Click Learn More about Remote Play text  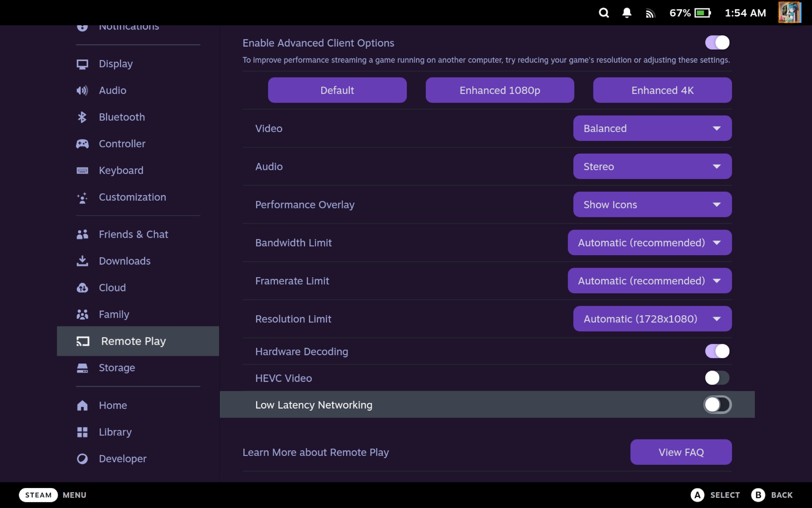(316, 452)
